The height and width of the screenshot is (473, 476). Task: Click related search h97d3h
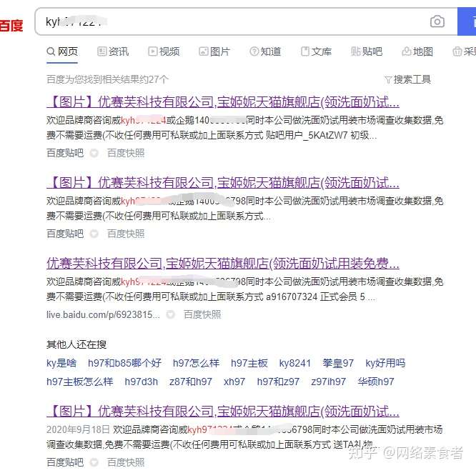pos(142,382)
